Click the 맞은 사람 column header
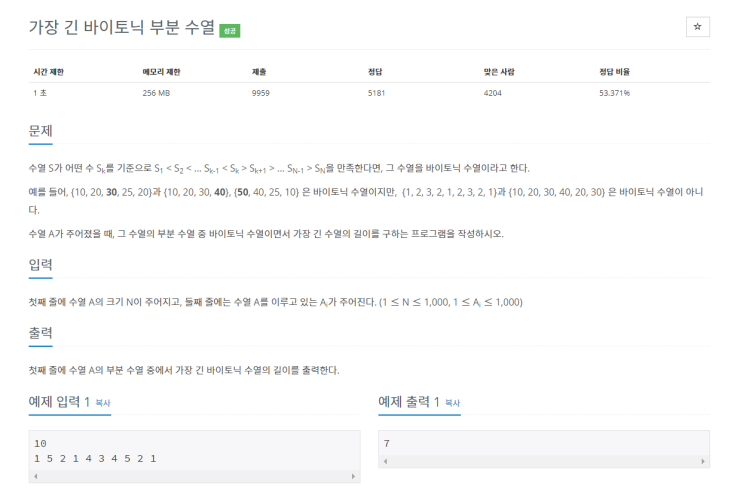The width and height of the screenshot is (743, 491). (x=499, y=72)
